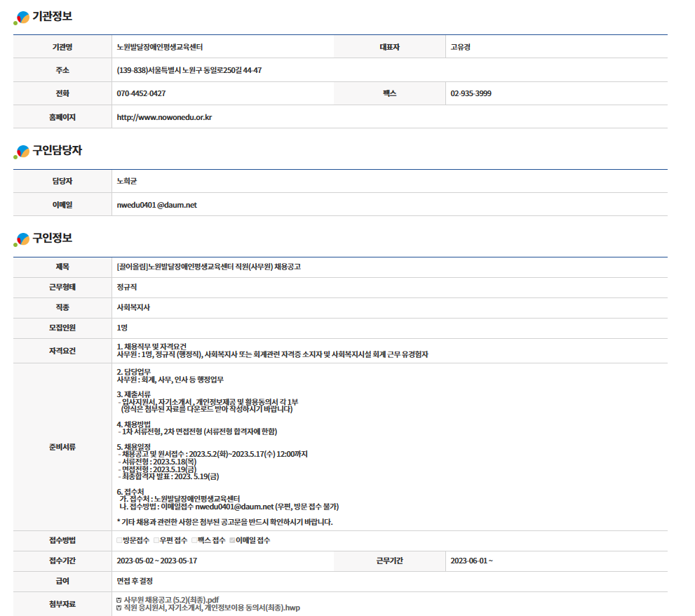695x616 pixels.
Task: Click the 5. 채용일정 heading
Action: [133, 447]
